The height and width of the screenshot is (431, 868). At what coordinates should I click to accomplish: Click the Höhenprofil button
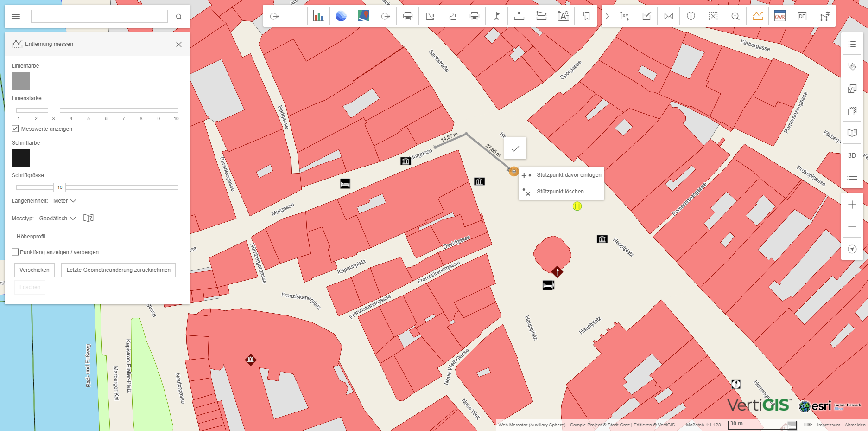[x=31, y=237]
